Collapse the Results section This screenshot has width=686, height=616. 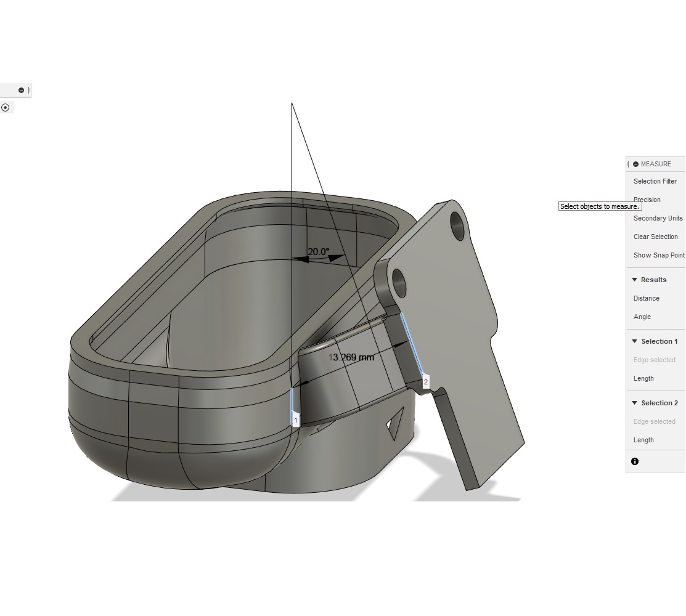[634, 280]
